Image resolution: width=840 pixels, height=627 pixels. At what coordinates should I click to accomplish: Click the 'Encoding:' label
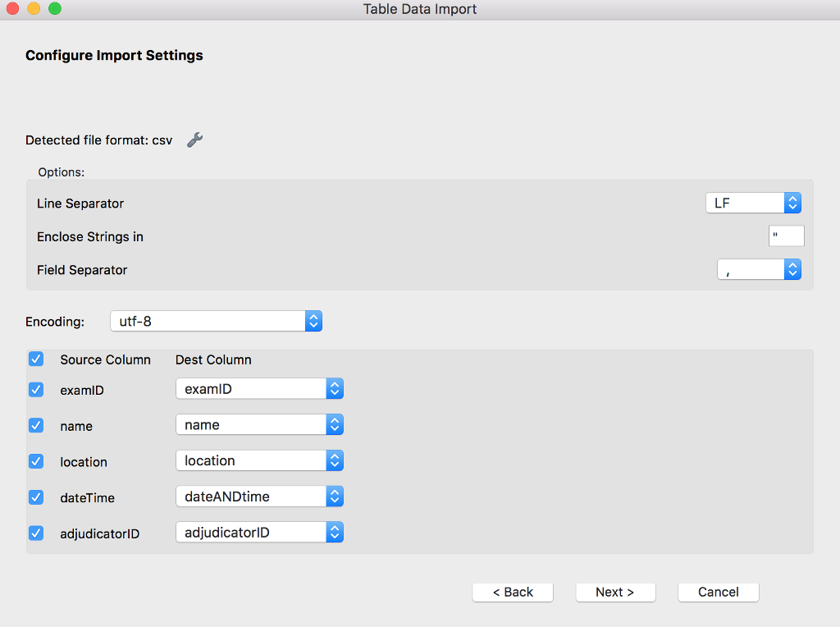point(55,322)
